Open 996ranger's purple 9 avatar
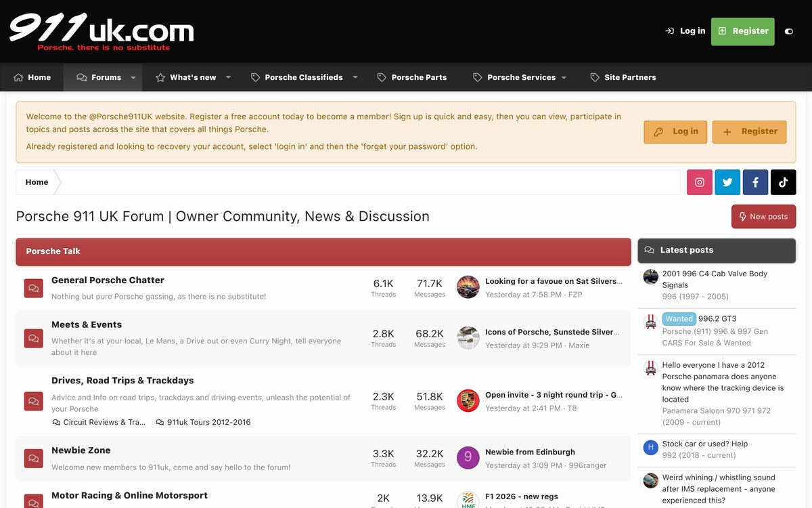The image size is (812, 508). 468,458
